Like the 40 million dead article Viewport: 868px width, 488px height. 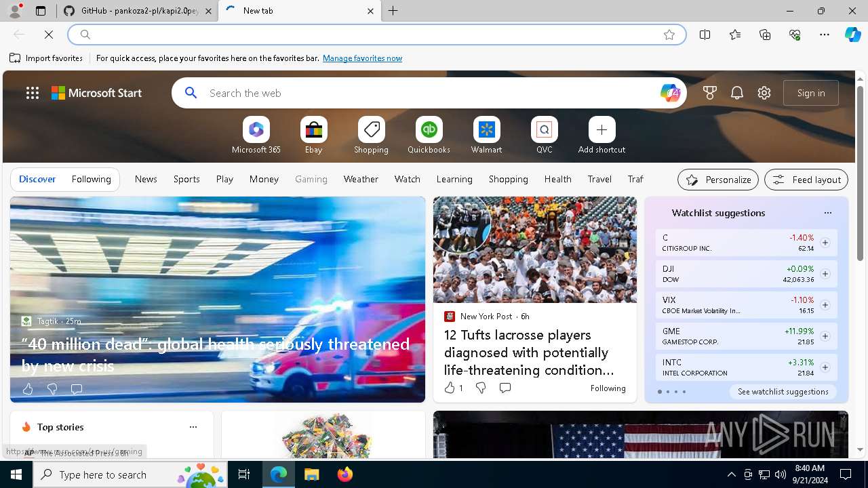pyautogui.click(x=28, y=389)
